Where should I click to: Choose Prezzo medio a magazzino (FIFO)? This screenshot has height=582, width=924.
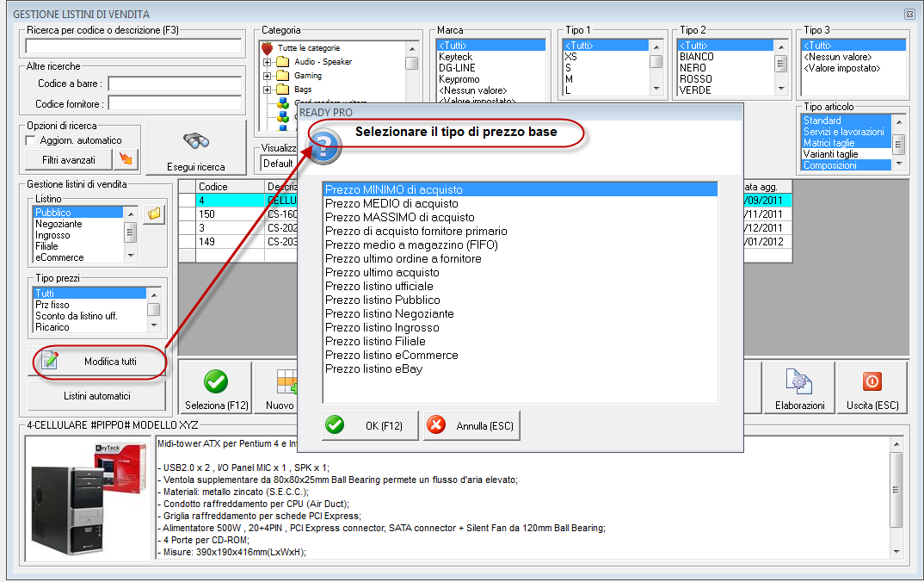pyautogui.click(x=521, y=245)
